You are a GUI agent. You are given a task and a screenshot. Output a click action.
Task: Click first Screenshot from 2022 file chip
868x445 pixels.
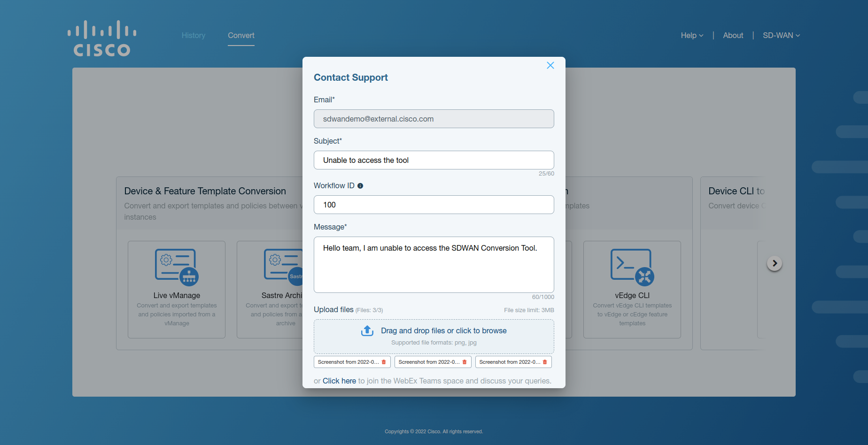point(352,362)
